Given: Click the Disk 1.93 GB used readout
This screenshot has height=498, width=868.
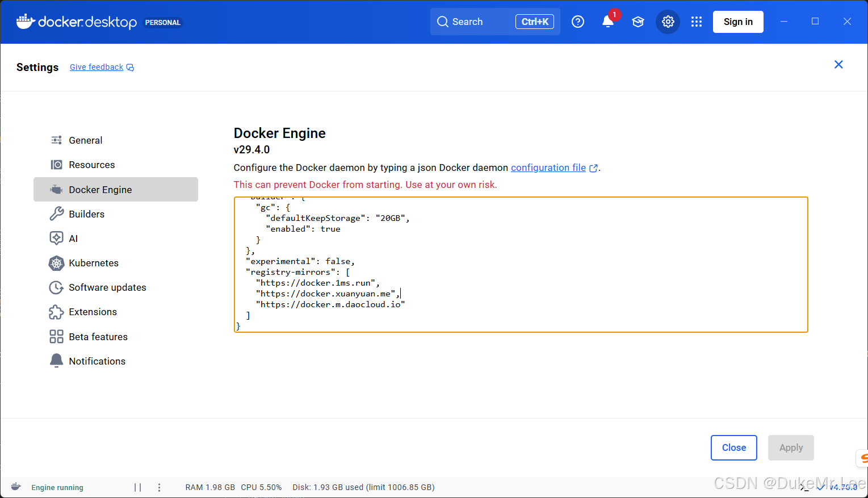Looking at the screenshot, I should (x=363, y=487).
